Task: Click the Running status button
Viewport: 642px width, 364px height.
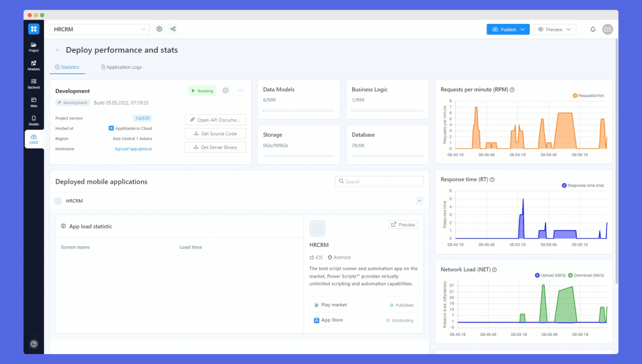Action: 203,91
